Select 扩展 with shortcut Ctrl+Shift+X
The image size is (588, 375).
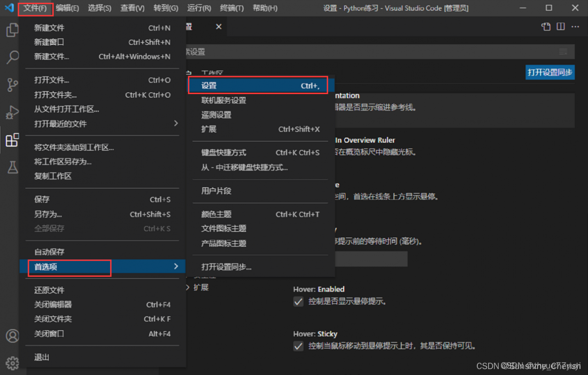[x=260, y=129]
